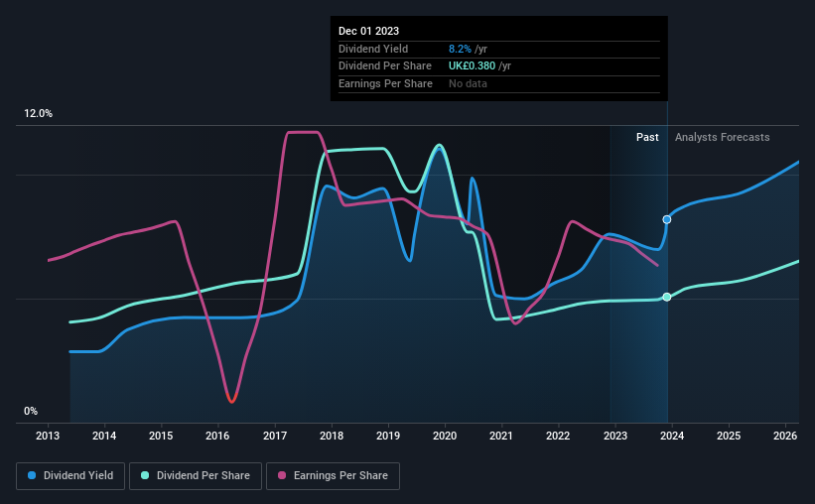Image resolution: width=815 pixels, height=504 pixels.
Task: Click the 2016 x-axis label
Action: point(217,436)
